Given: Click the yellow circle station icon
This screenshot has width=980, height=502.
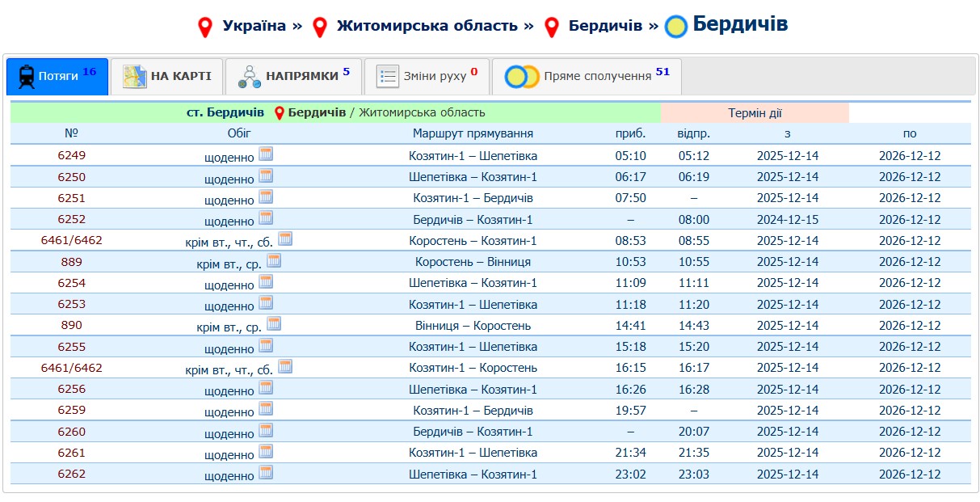Looking at the screenshot, I should (676, 27).
